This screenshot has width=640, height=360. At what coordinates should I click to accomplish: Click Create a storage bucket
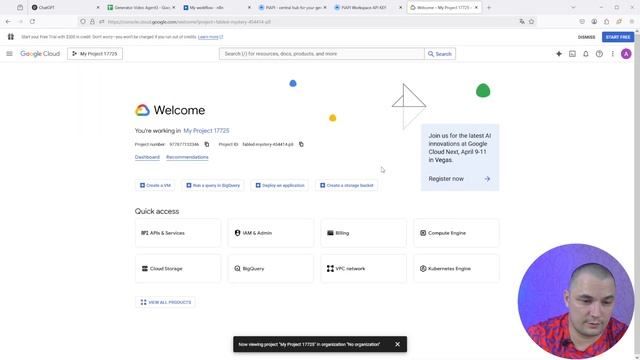(x=347, y=185)
